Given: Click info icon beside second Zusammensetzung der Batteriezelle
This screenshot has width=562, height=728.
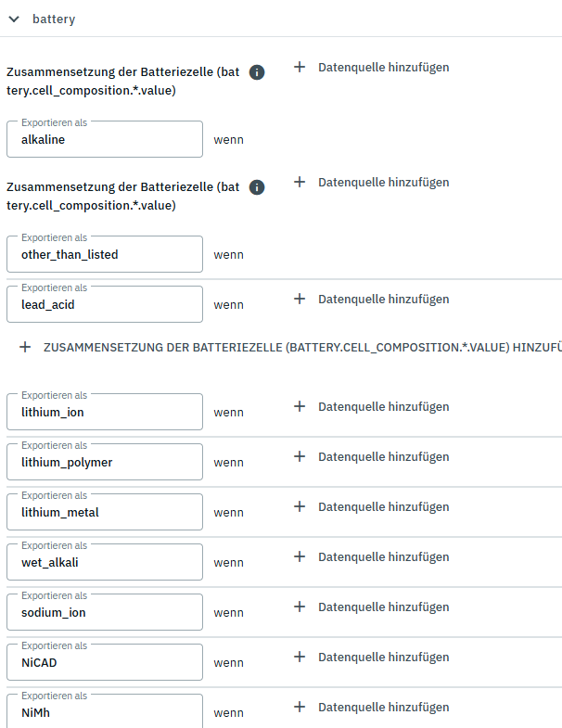Looking at the screenshot, I should (258, 187).
